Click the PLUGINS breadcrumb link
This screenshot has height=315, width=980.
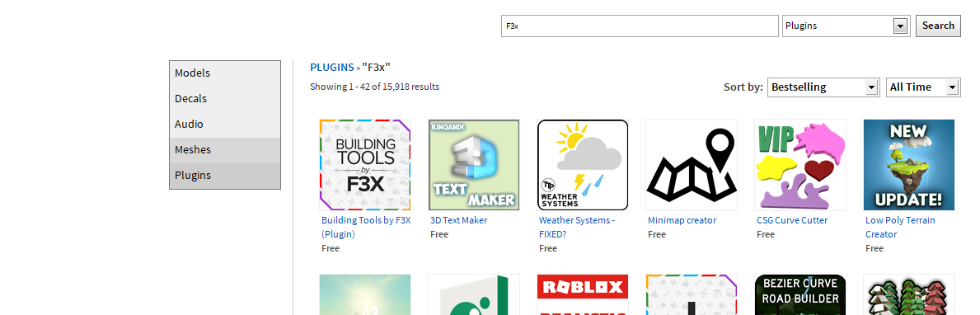(x=332, y=68)
